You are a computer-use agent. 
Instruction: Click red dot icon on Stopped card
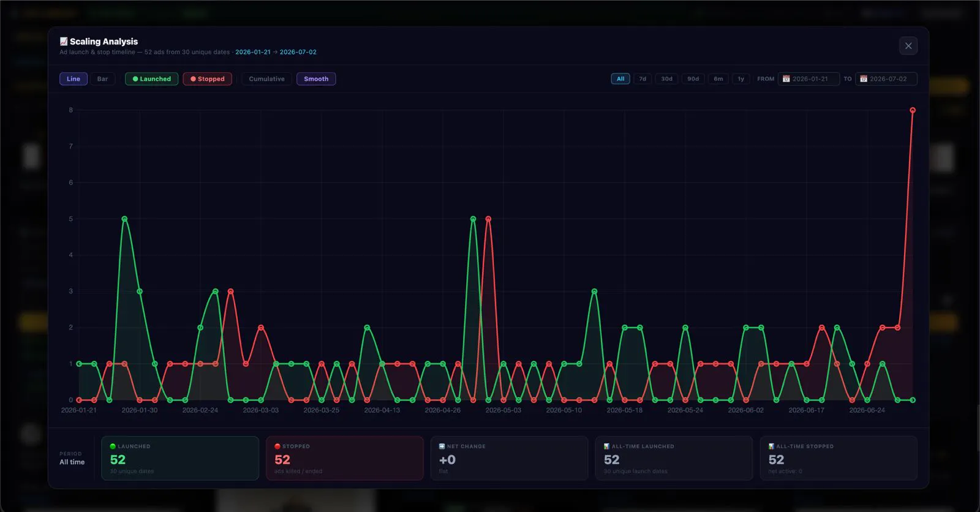pyautogui.click(x=277, y=446)
